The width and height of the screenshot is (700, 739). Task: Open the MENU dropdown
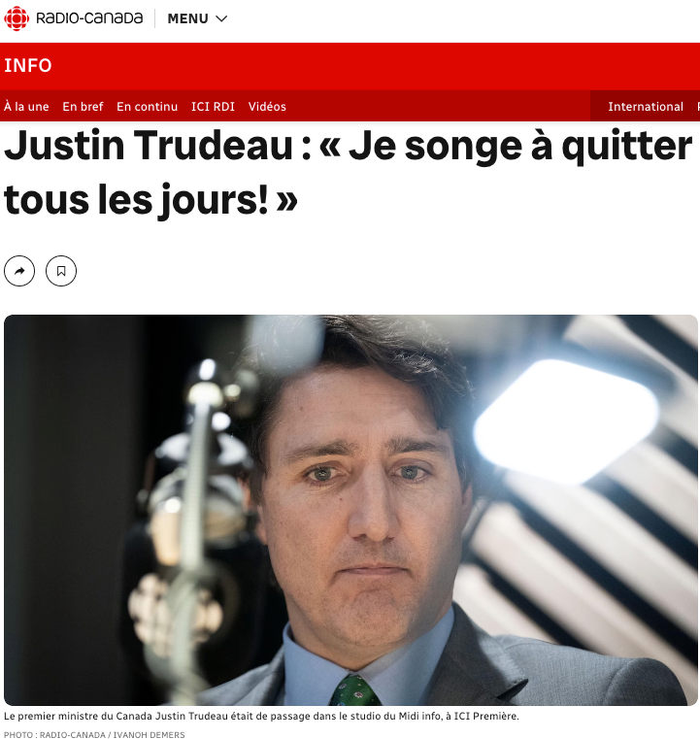[197, 18]
